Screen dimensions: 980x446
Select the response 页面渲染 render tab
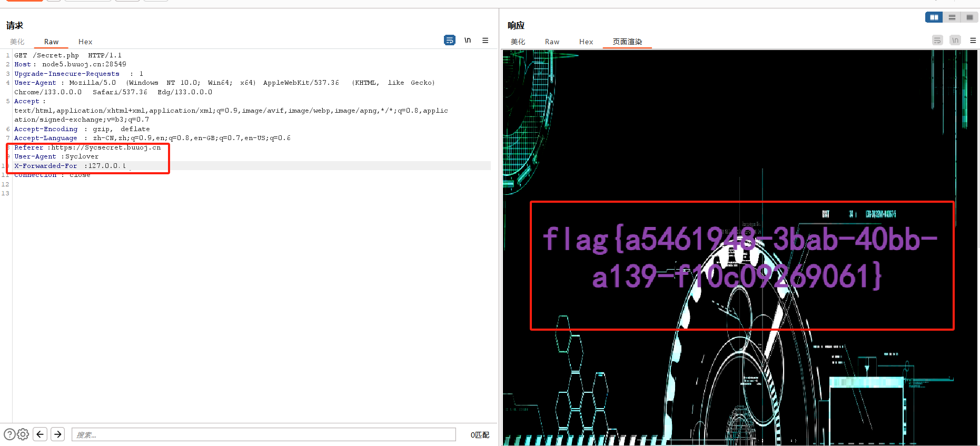pos(627,42)
